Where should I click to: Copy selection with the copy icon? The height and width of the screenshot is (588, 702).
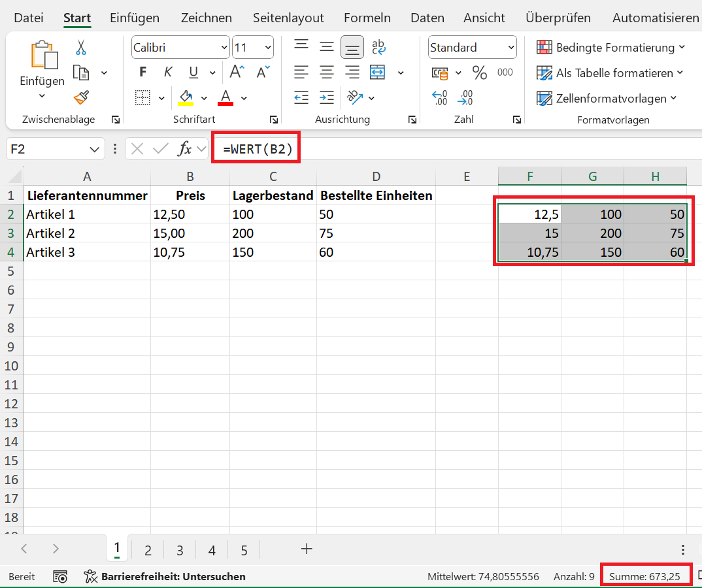81,72
